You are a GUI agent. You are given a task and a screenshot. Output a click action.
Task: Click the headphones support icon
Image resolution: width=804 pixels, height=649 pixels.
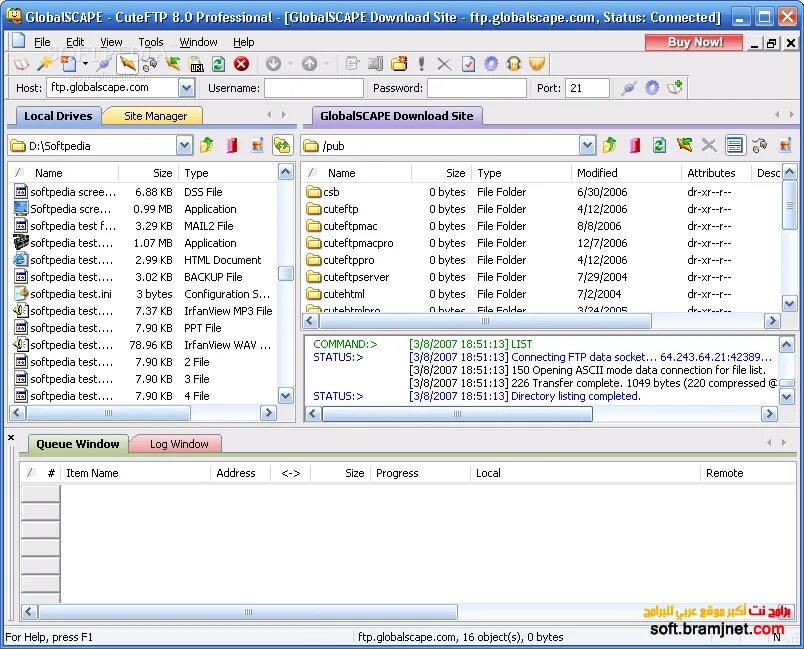click(514, 64)
